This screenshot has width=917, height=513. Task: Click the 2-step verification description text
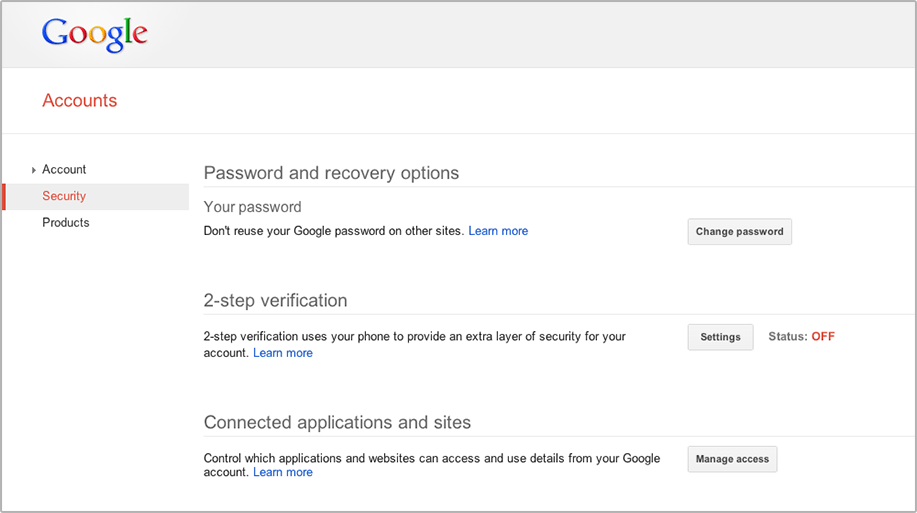point(414,337)
